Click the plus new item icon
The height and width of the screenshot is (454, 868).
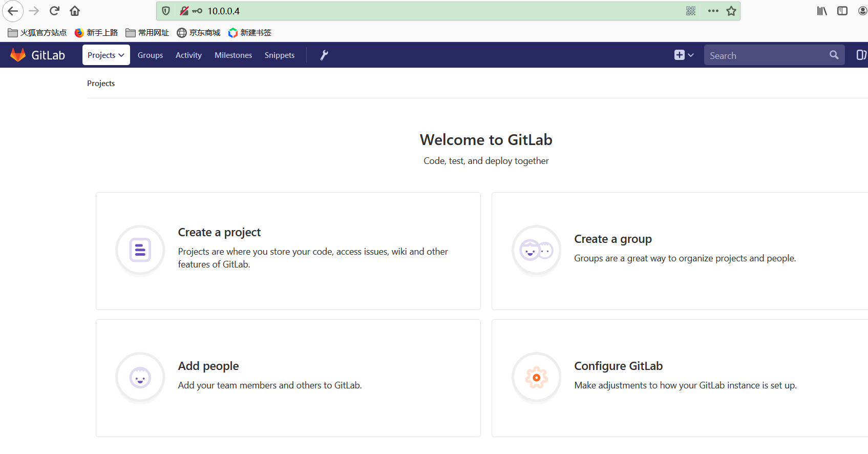[x=680, y=55]
